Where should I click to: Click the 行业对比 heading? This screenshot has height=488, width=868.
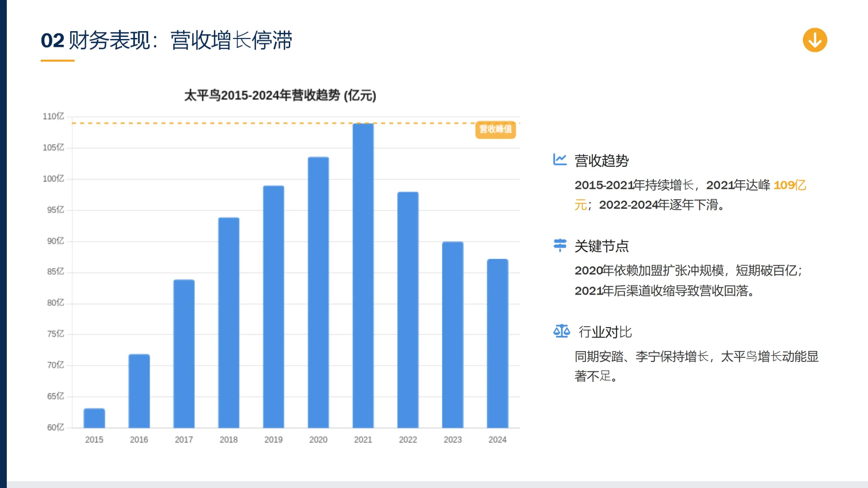tap(605, 332)
